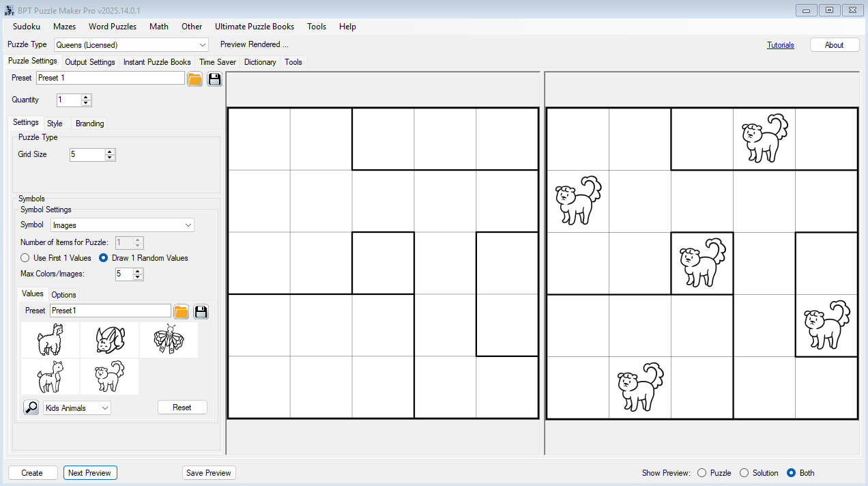The width and height of the screenshot is (868, 486).
Task: Choose the Puzzle preview radio button
Action: [x=701, y=473]
